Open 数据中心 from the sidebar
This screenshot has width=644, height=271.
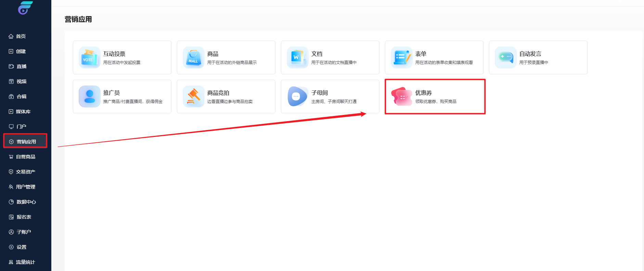tap(26, 202)
